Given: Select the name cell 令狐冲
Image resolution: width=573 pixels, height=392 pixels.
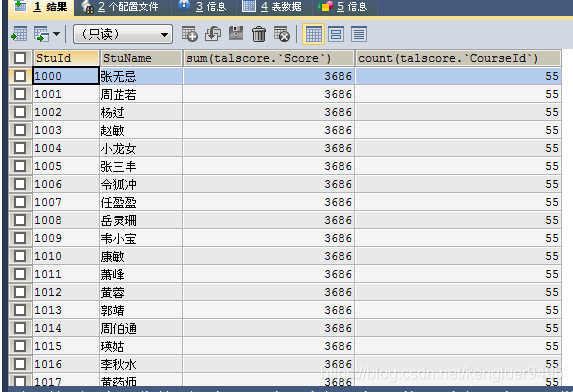Looking at the screenshot, I should click(141, 184).
